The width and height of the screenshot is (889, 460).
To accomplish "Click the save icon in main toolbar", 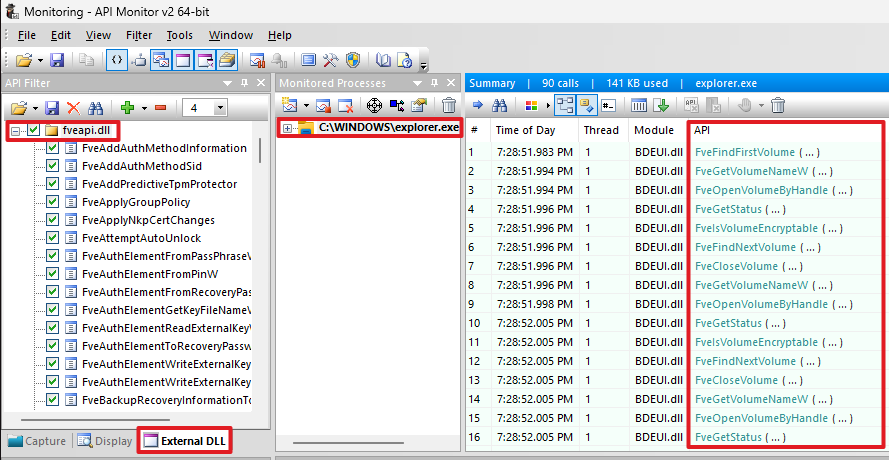I will coord(57,60).
